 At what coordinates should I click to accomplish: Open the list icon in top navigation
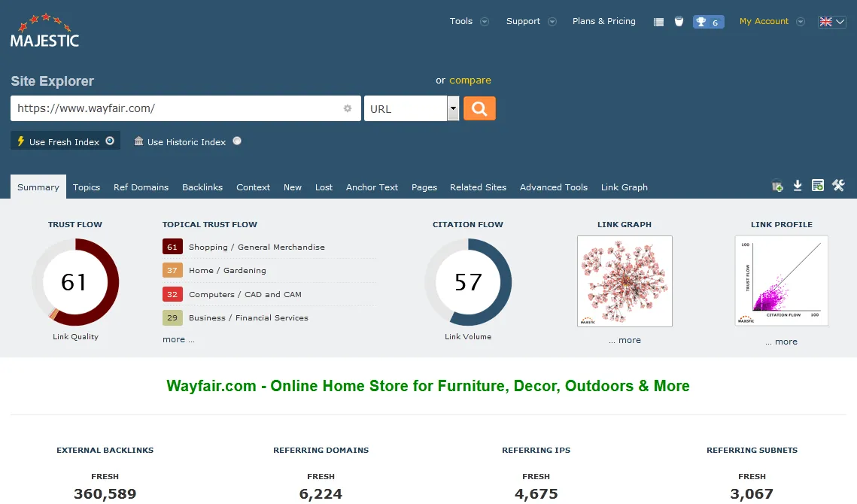658,22
